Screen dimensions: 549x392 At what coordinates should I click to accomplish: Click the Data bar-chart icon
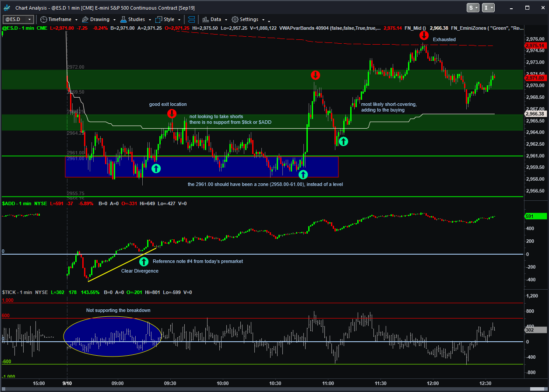point(205,19)
